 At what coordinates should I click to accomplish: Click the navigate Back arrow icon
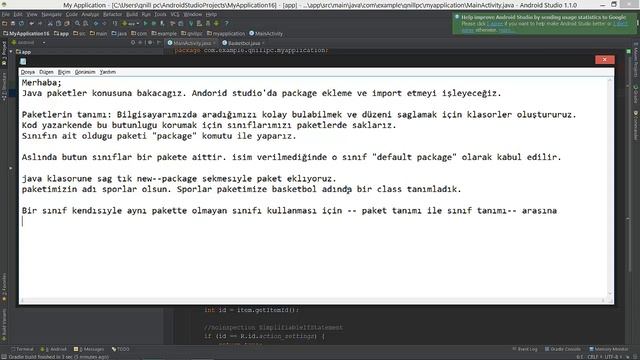tap(96, 23)
